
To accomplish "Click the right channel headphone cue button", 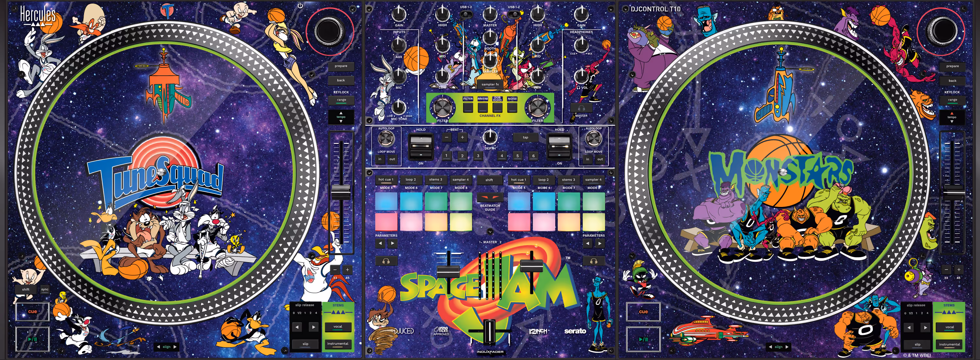I will click(x=594, y=261).
